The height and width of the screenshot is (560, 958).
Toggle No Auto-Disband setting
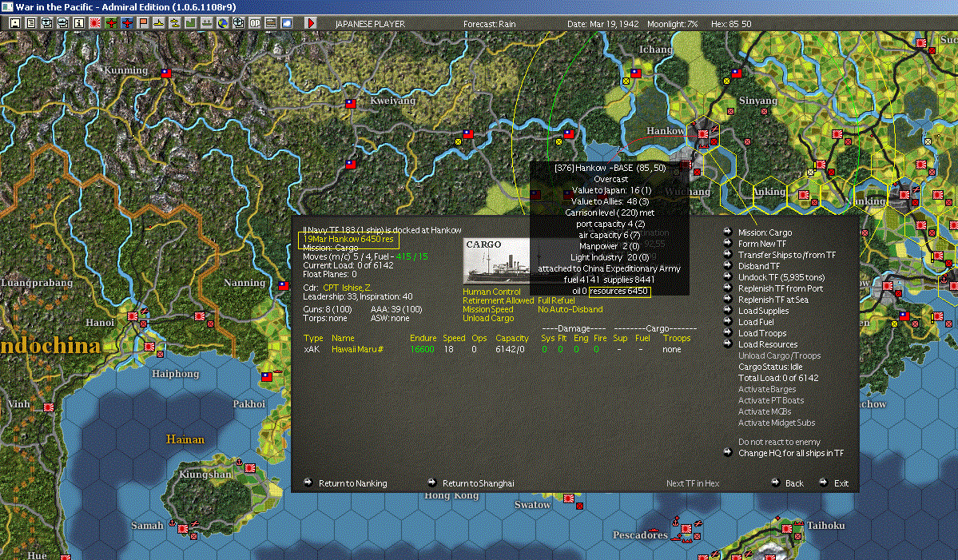(x=570, y=310)
